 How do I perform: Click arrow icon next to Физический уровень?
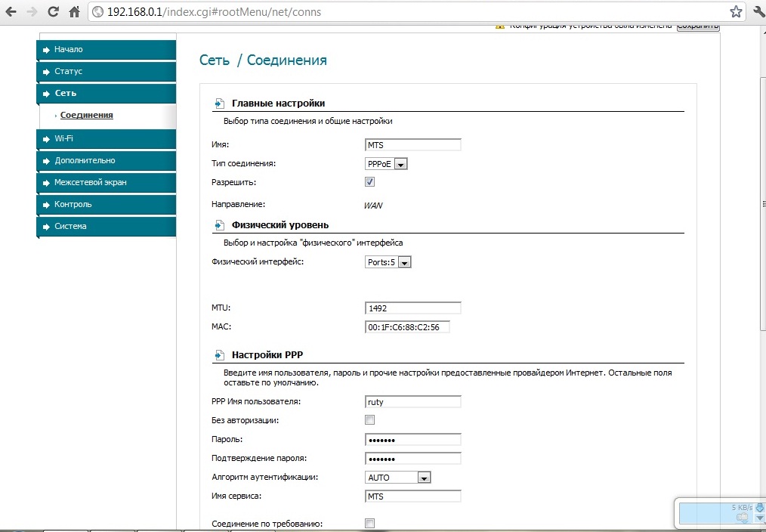coord(219,225)
